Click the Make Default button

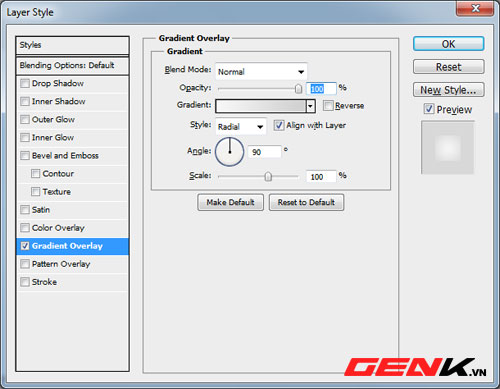[x=230, y=202]
